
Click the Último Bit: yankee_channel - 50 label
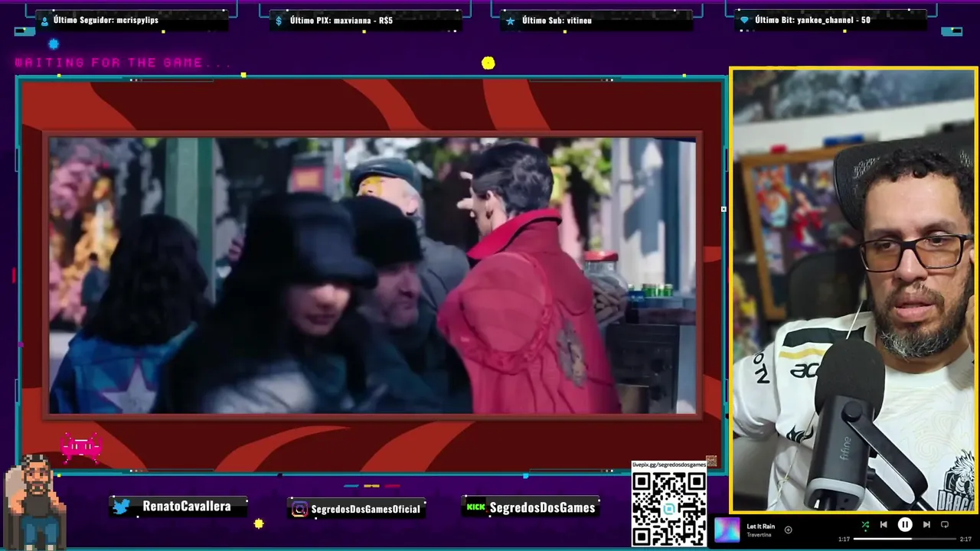pos(812,20)
